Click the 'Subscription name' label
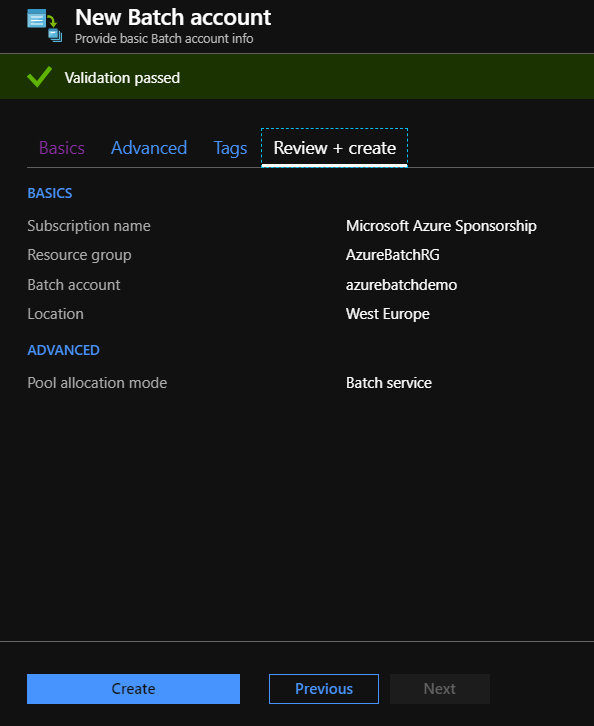This screenshot has width=594, height=726. pos(89,226)
